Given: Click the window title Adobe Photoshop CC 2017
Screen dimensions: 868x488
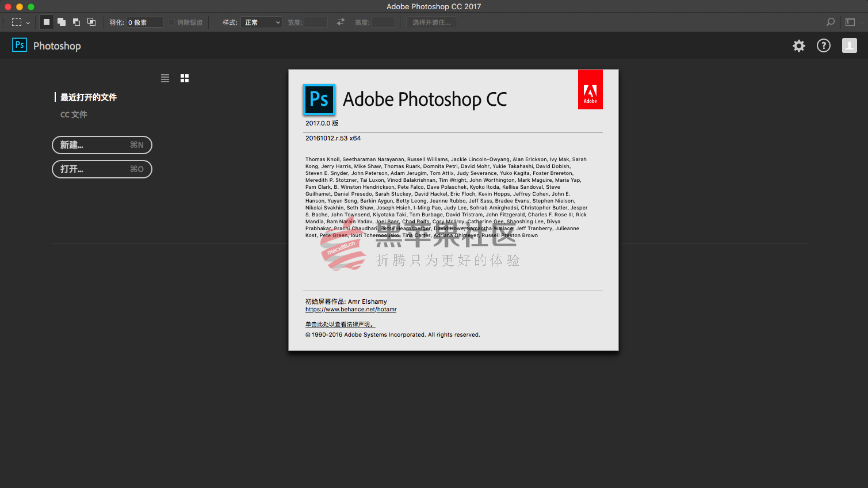Looking at the screenshot, I should [434, 6].
